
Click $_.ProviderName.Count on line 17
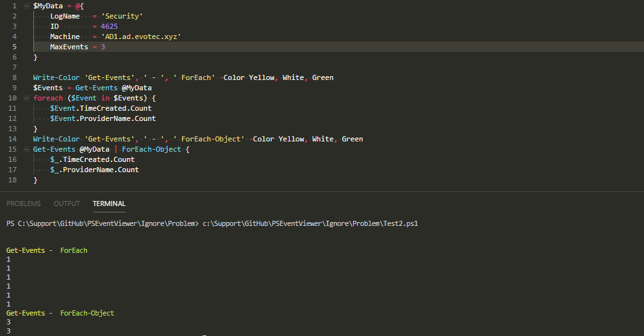94,170
